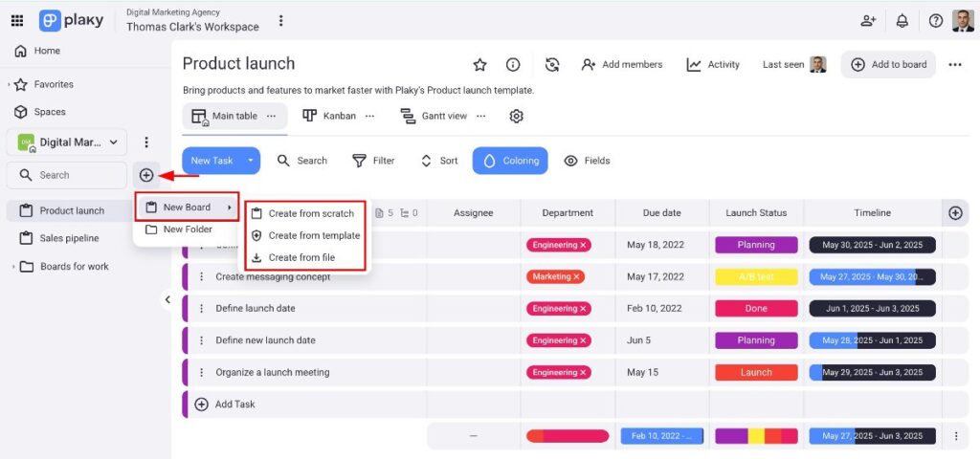Click the plus icon beside sidebar search
The width and height of the screenshot is (980, 459).
[146, 176]
